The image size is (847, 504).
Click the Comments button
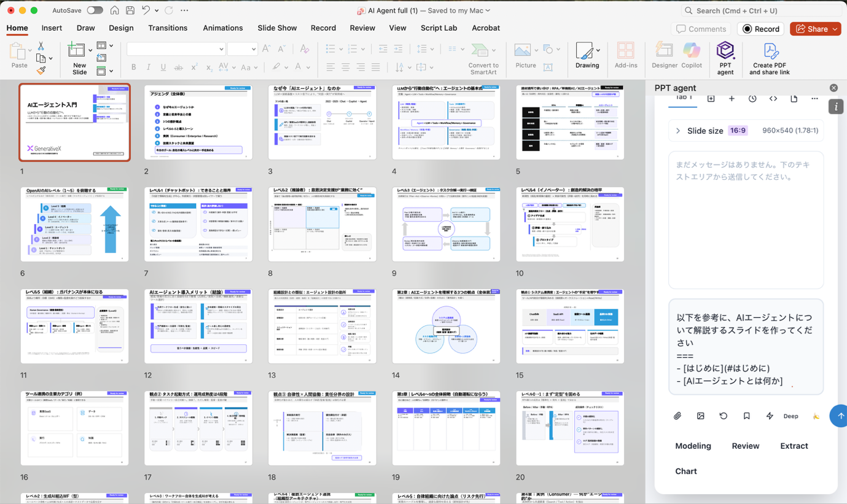pyautogui.click(x=701, y=29)
